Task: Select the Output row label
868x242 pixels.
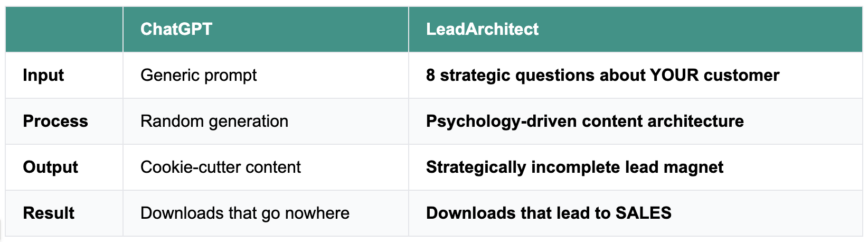Action: [51, 167]
